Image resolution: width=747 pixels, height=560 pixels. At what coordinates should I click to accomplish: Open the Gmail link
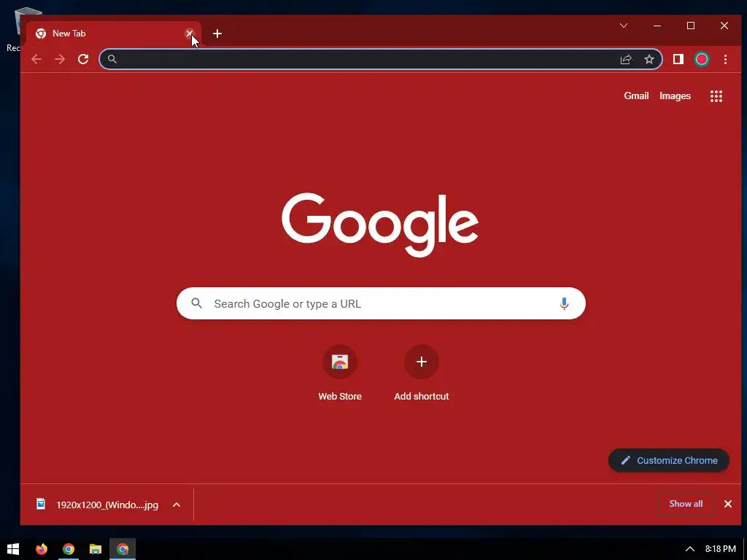[636, 96]
